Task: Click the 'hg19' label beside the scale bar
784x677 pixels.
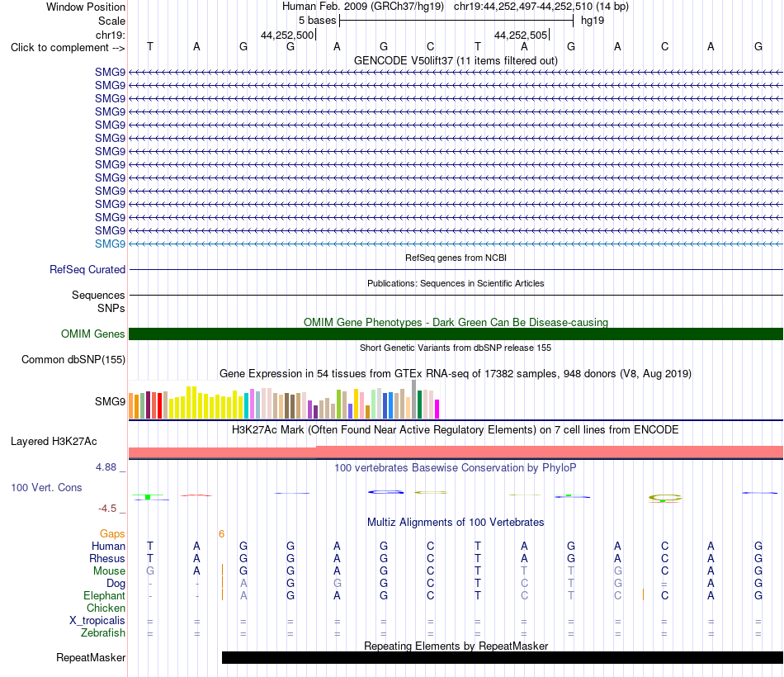Action: tap(593, 21)
